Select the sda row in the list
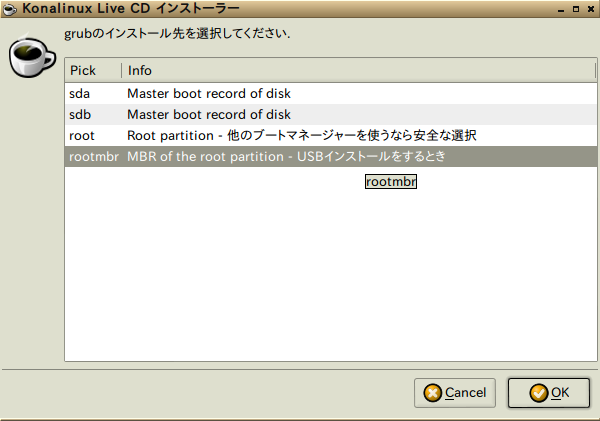 pos(331,93)
